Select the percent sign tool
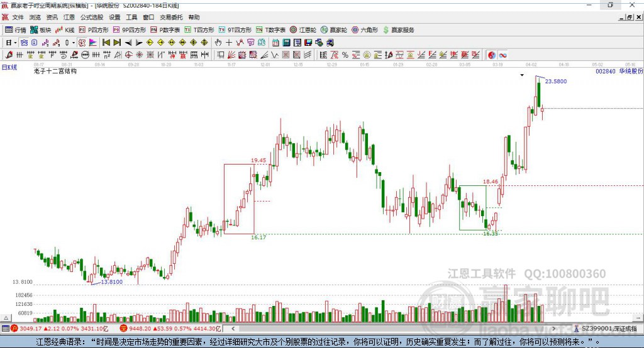Screen dimensions: 644x348 coord(345,55)
